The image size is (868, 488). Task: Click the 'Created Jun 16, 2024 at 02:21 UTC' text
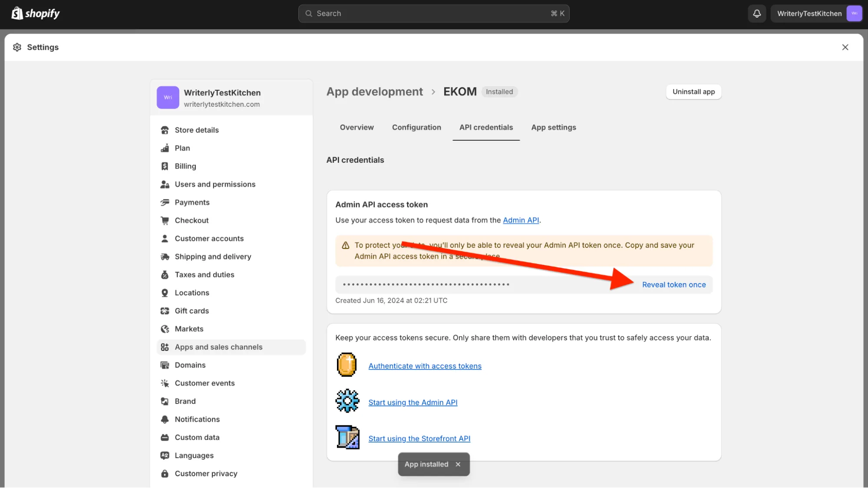click(391, 301)
